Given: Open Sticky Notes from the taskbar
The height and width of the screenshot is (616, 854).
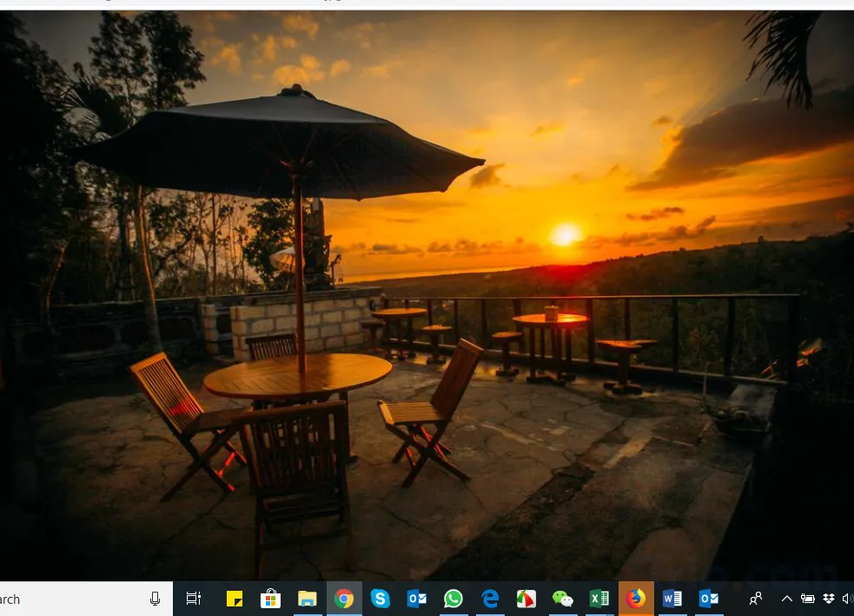Looking at the screenshot, I should (235, 599).
